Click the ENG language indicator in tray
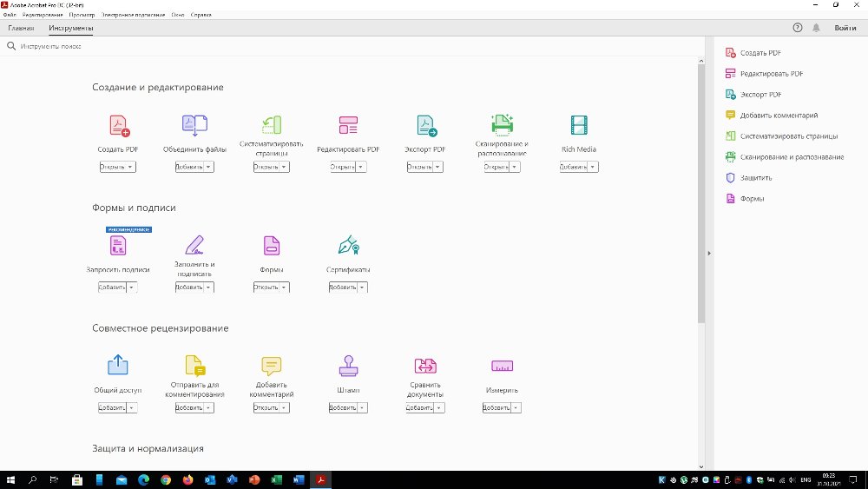Viewport: 868px width, 489px height. pos(806,479)
